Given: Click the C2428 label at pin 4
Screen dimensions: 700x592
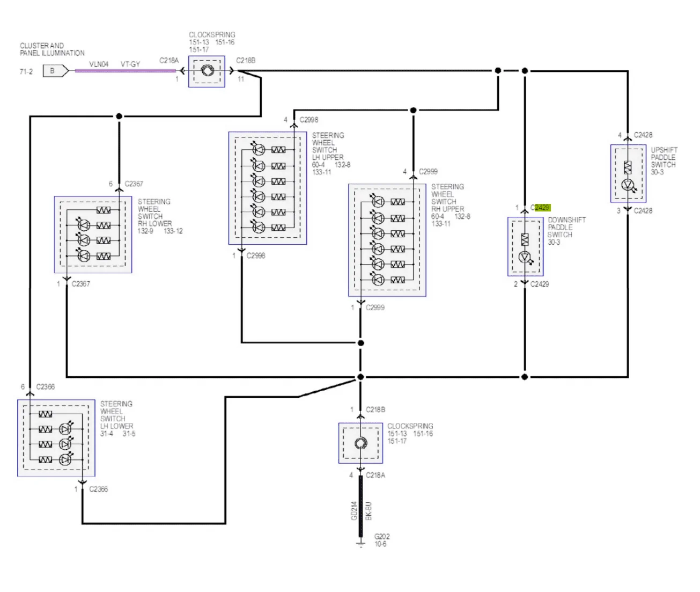Looking at the screenshot, I should coord(643,135).
